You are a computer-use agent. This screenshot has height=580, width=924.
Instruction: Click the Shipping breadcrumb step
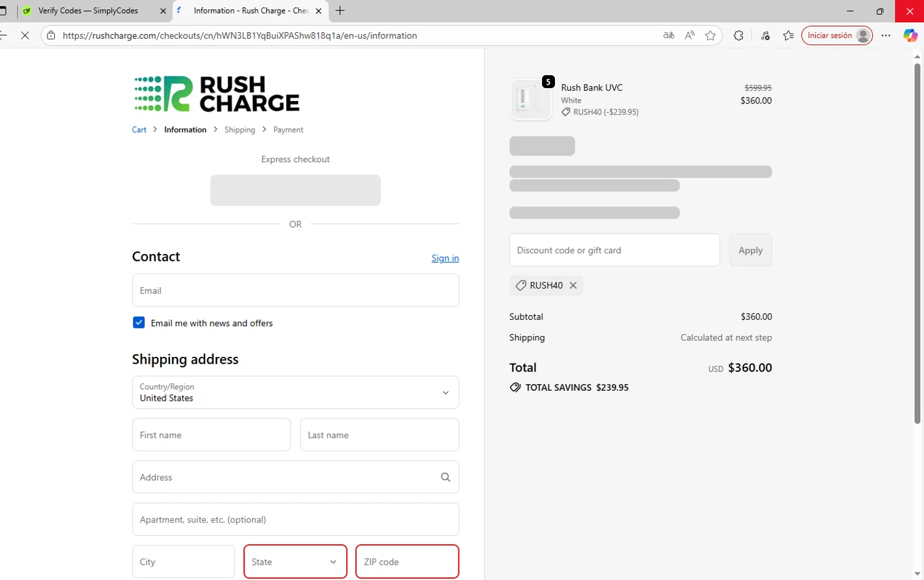pos(240,129)
